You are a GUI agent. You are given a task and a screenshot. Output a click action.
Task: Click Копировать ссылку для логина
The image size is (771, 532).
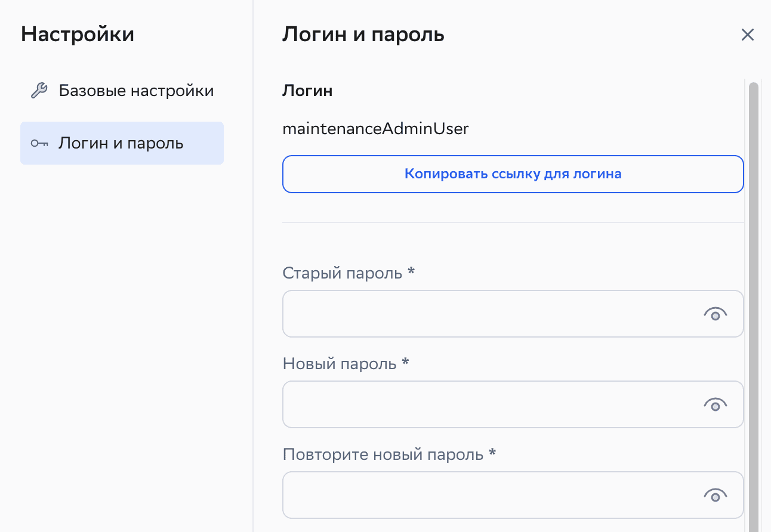(x=513, y=174)
